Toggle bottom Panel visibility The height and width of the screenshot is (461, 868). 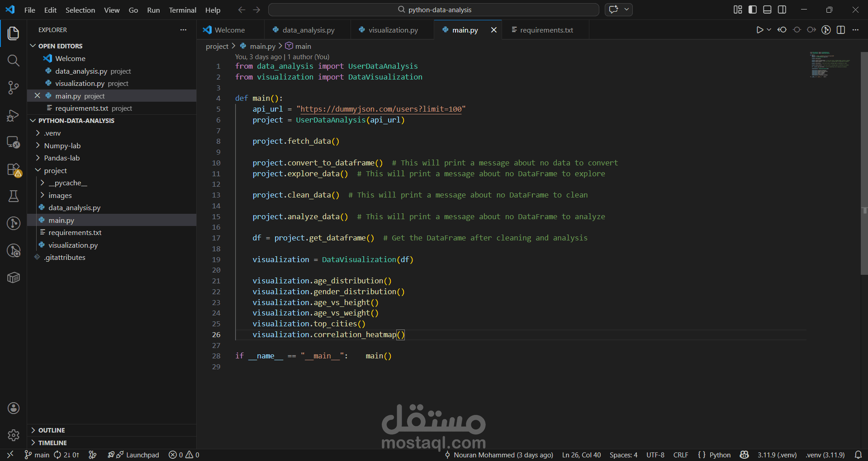pyautogui.click(x=767, y=9)
